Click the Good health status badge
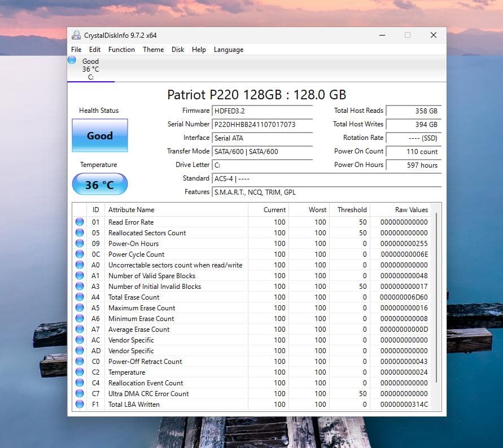The width and height of the screenshot is (503, 448). [99, 135]
